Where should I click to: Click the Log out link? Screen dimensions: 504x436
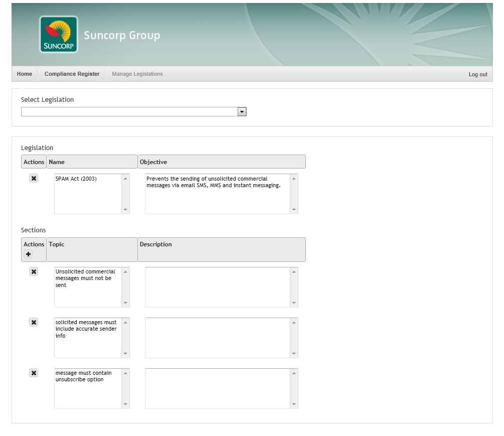click(x=477, y=74)
